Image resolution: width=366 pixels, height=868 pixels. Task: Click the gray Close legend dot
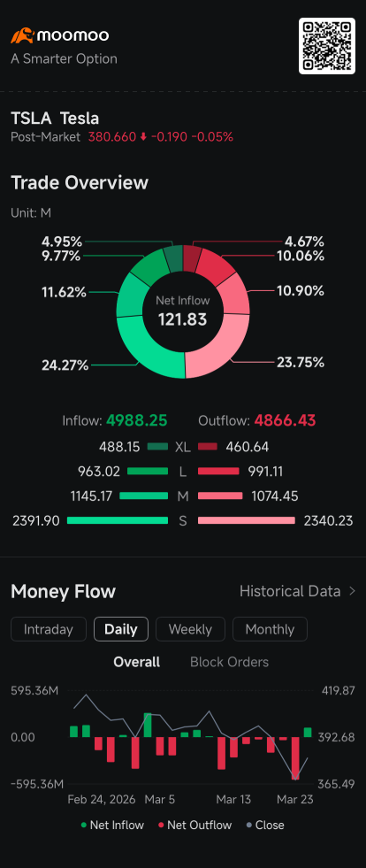pyautogui.click(x=249, y=825)
